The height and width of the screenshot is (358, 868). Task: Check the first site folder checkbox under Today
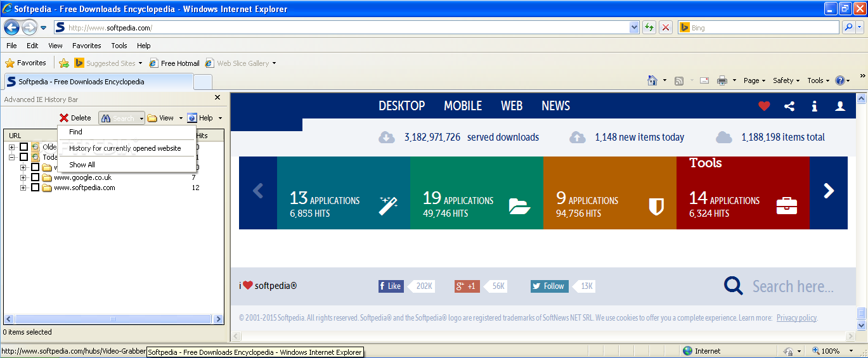(x=36, y=167)
